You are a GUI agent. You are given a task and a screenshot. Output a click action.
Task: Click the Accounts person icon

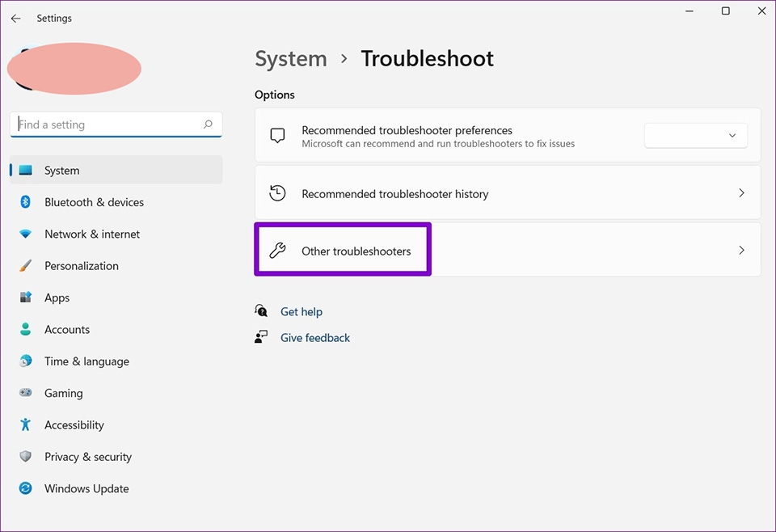pos(25,329)
